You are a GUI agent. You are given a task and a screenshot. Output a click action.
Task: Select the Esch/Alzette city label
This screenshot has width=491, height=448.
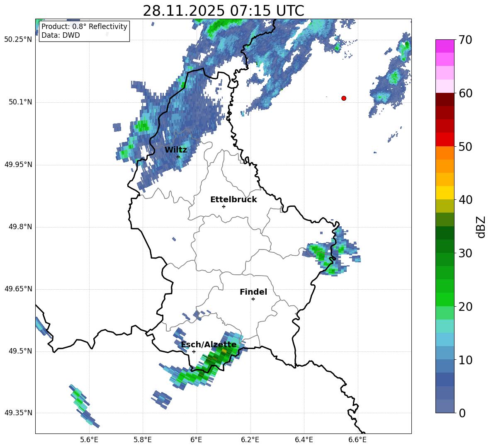click(209, 344)
